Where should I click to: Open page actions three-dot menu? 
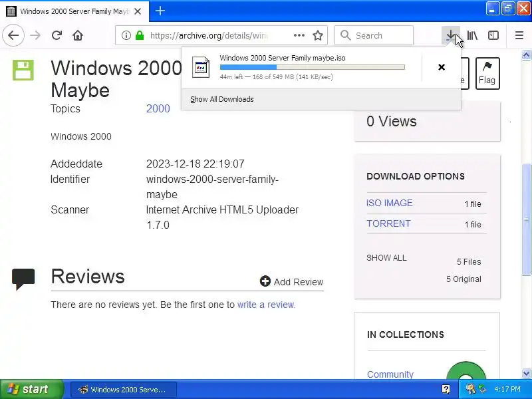(x=299, y=35)
